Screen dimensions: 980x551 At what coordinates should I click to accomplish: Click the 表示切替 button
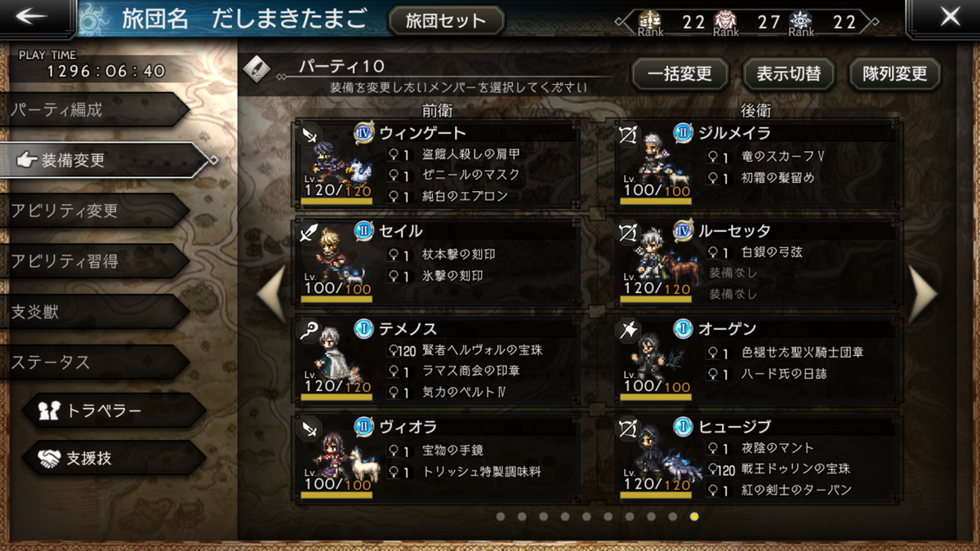point(788,74)
